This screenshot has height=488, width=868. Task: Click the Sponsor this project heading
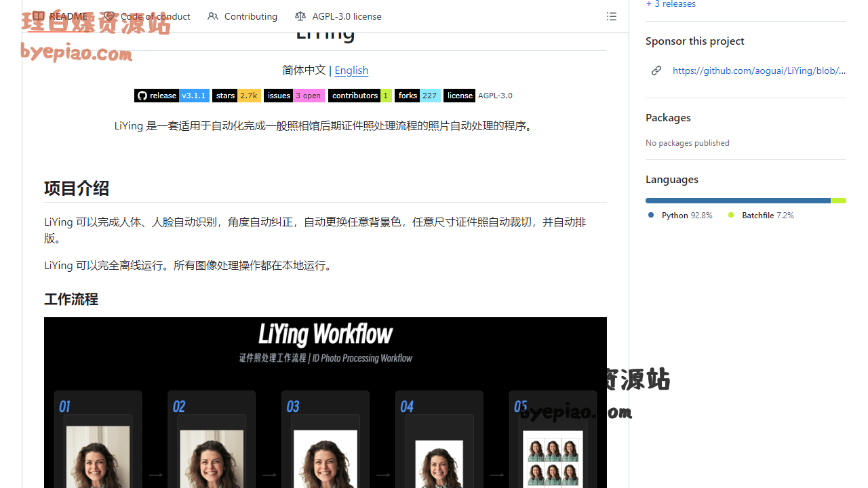695,41
